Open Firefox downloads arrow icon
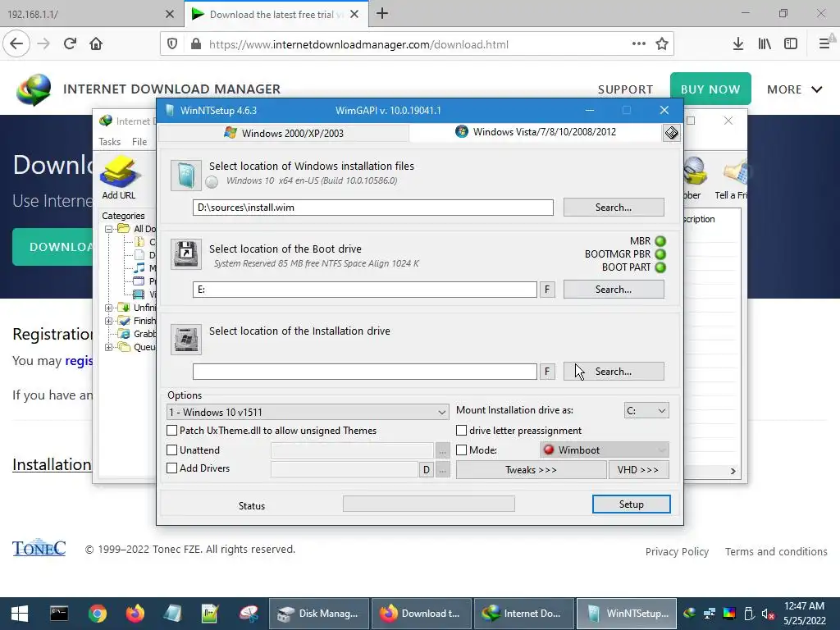The image size is (840, 630). click(737, 44)
